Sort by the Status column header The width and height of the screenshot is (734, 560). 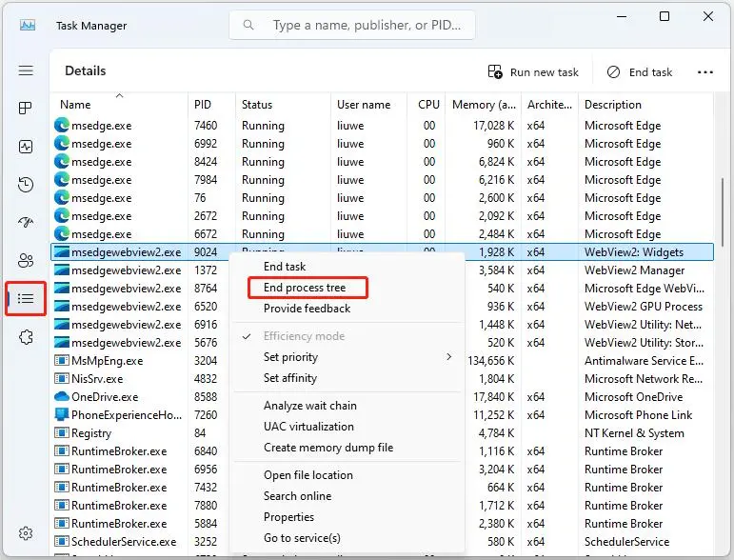click(x=283, y=105)
